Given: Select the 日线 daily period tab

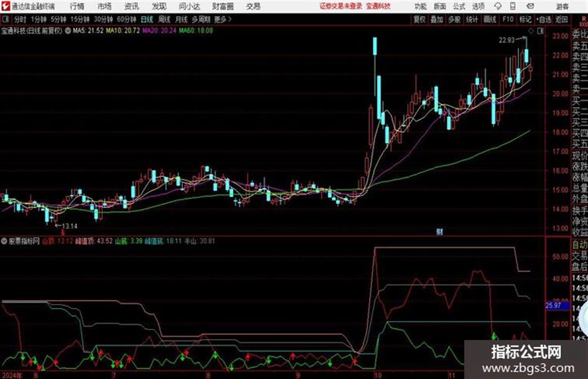Looking at the screenshot, I should tap(147, 19).
